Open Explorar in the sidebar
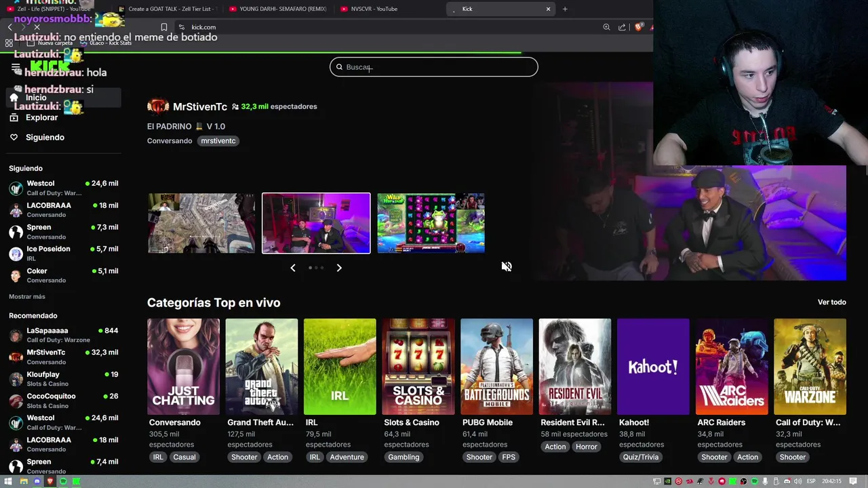868x488 pixels. [x=41, y=117]
